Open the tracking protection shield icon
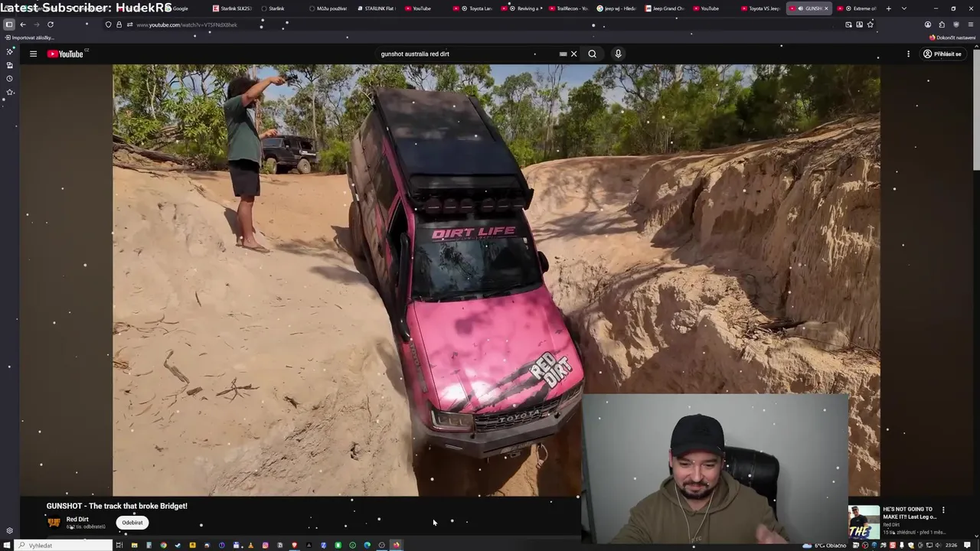980x551 pixels. tap(108, 24)
